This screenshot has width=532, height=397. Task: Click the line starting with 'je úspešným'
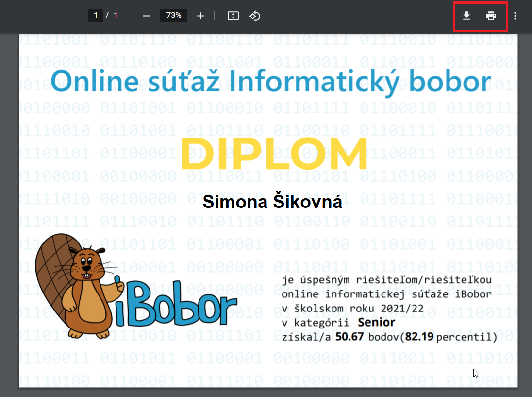pyautogui.click(x=386, y=280)
